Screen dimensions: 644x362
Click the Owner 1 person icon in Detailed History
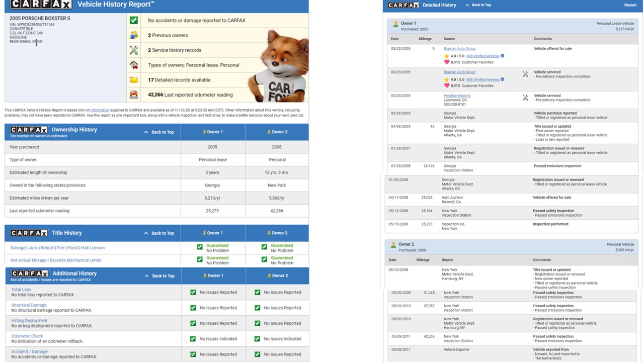point(396,24)
